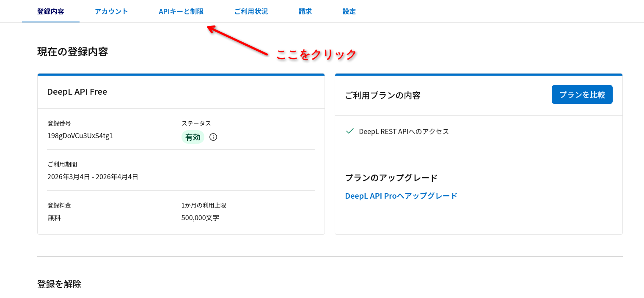Open the 設定 tab

tap(349, 11)
